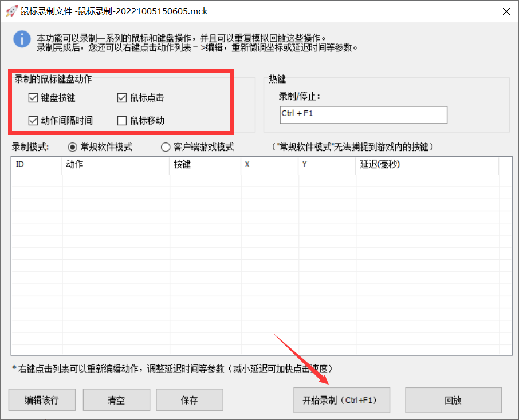Enable the 鼠标移动 checkbox
519x420 pixels.
point(122,121)
